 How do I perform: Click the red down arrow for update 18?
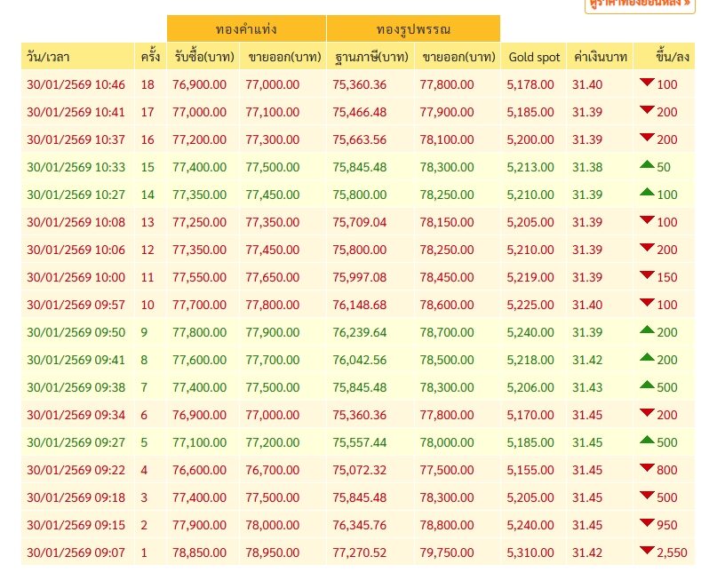click(647, 83)
